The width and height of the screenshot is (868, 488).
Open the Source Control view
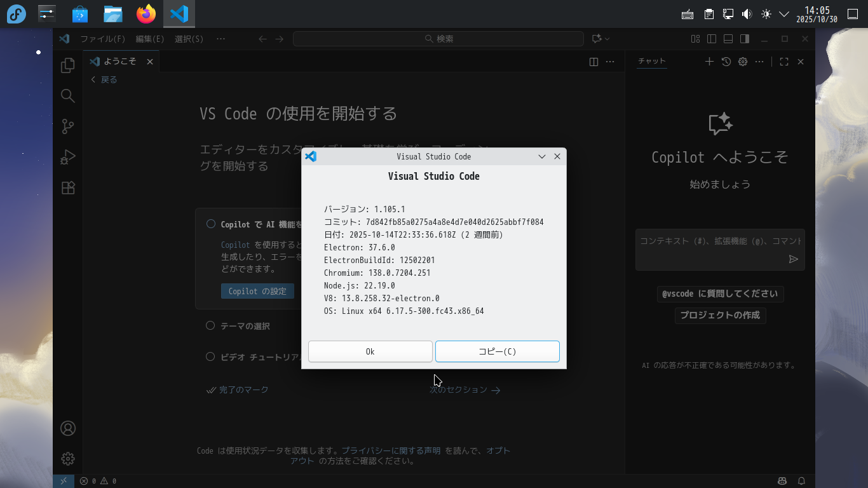[x=68, y=126]
